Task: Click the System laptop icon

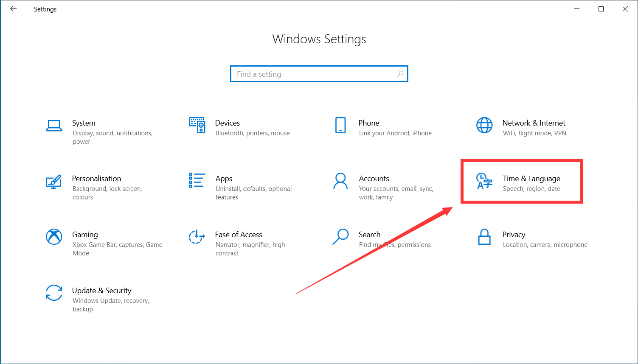Action: [x=54, y=126]
